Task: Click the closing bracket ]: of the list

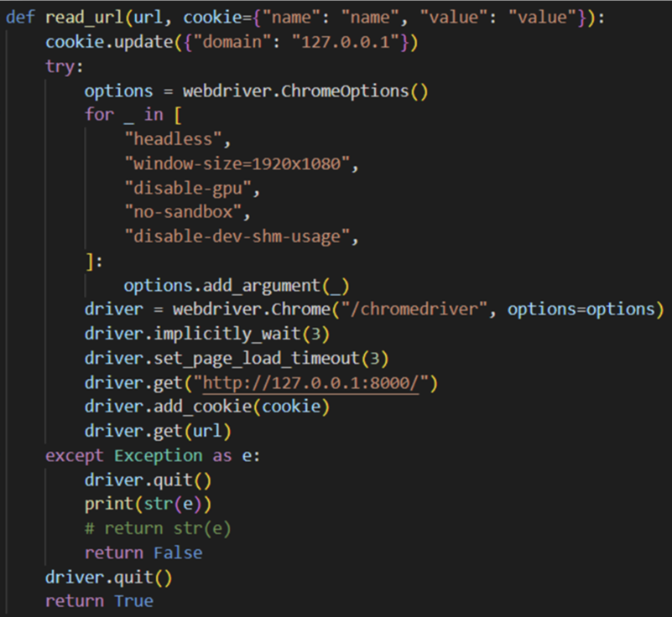Action: pyautogui.click(x=94, y=262)
